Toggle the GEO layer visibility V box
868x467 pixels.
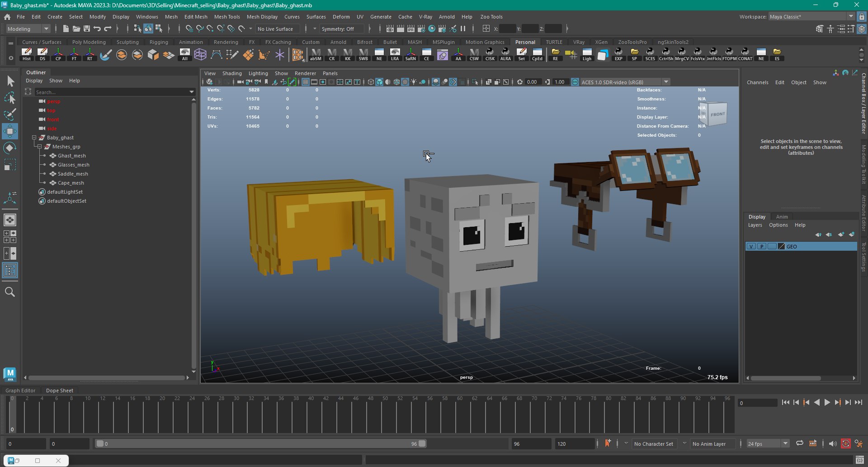tap(751, 247)
